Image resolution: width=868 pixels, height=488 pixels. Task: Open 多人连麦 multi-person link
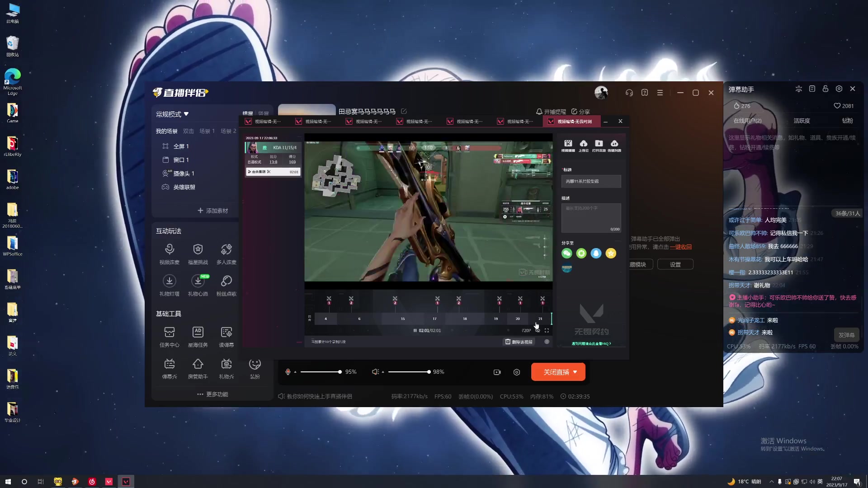(226, 254)
